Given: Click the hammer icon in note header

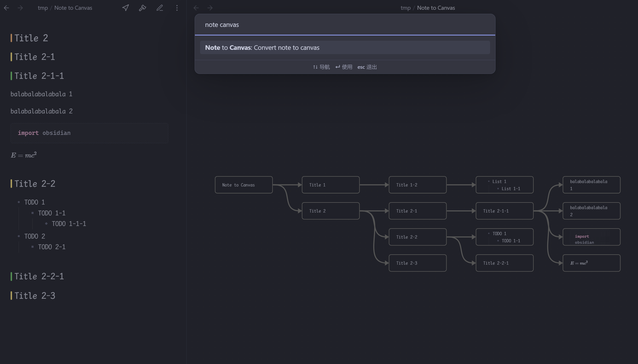Looking at the screenshot, I should (x=142, y=8).
